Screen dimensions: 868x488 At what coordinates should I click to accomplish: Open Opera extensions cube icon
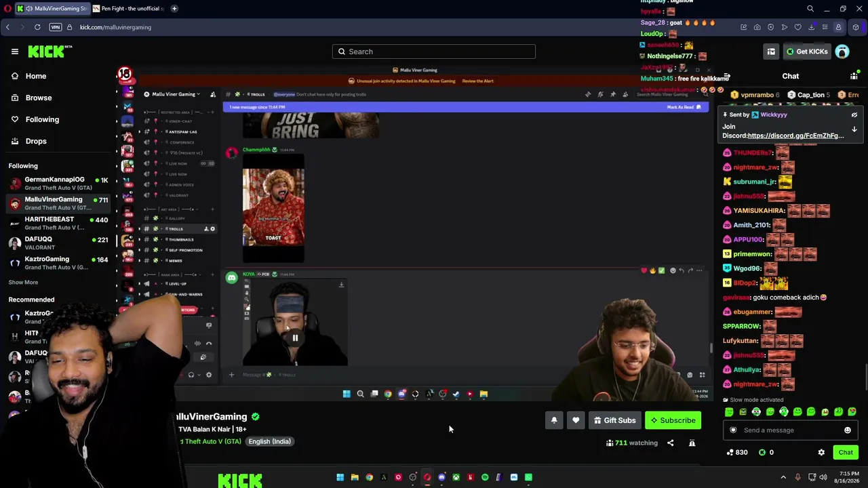856,27
